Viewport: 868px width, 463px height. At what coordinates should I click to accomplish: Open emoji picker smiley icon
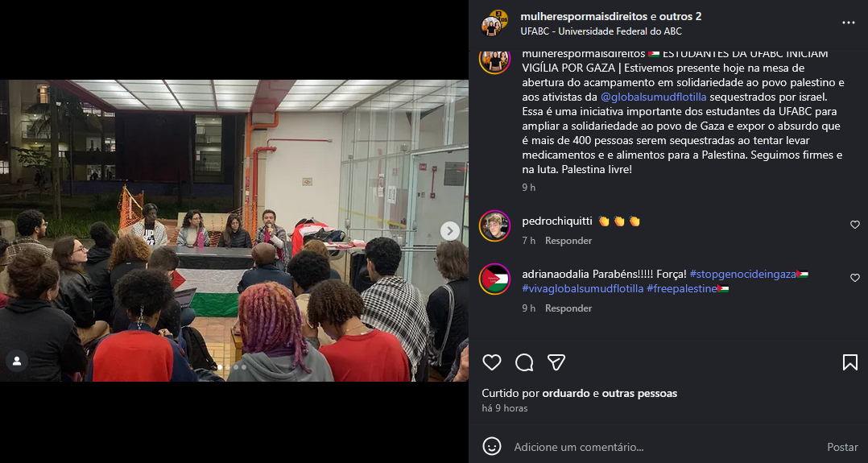(491, 446)
